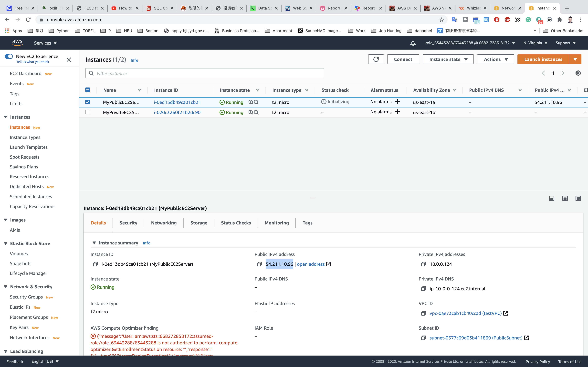Uncheck the MyPublicEC2Server row checkbox
Screen dimensions: 588x367
click(x=88, y=102)
